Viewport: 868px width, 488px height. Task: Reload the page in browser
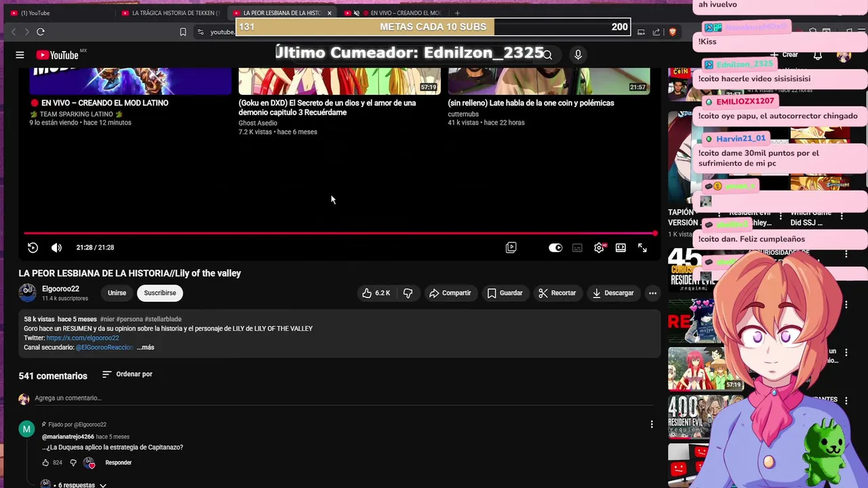(x=41, y=32)
